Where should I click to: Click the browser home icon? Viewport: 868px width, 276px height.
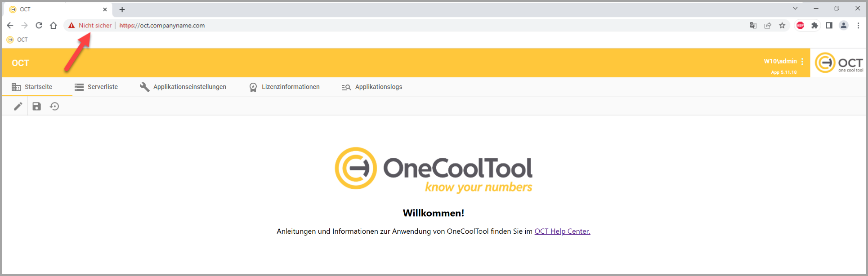click(x=54, y=26)
